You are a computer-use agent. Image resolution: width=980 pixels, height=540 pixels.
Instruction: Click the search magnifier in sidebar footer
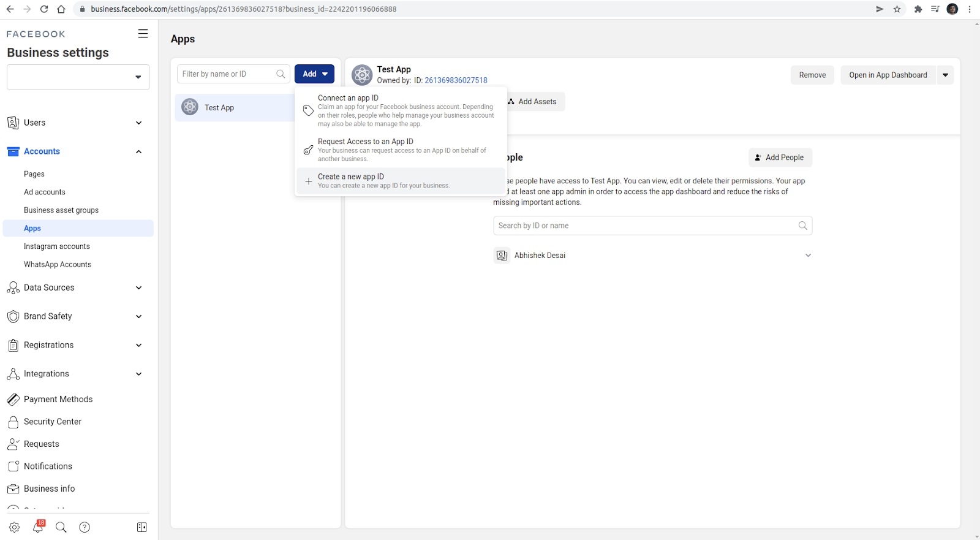[x=61, y=527]
